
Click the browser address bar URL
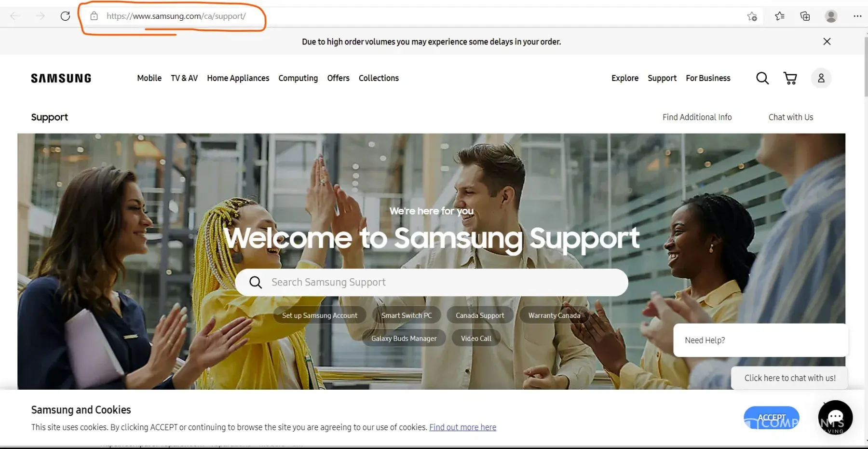(176, 16)
